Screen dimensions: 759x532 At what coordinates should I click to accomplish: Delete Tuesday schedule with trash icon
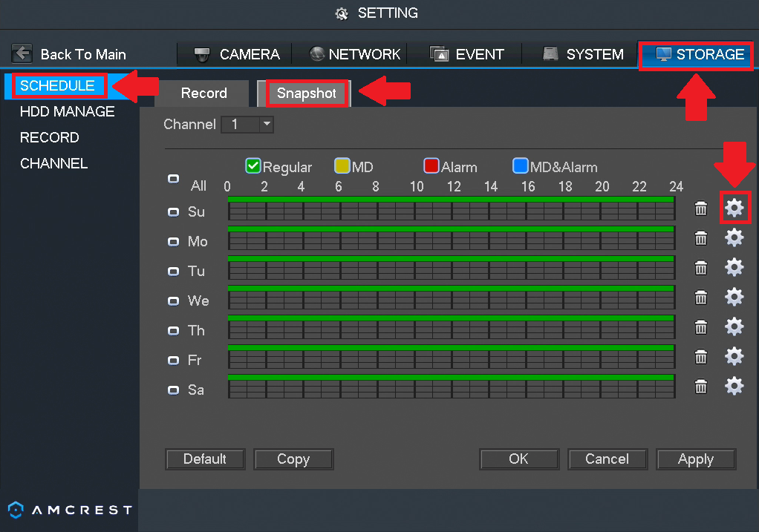(701, 268)
